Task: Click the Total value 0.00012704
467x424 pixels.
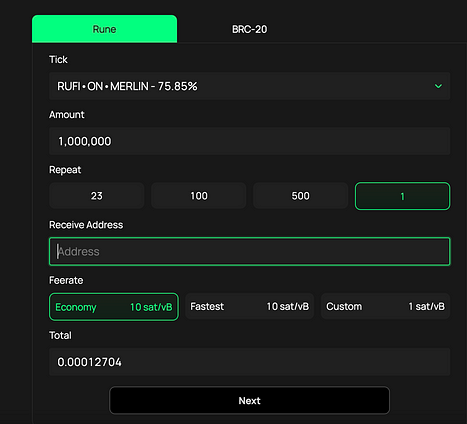Action: click(x=249, y=362)
